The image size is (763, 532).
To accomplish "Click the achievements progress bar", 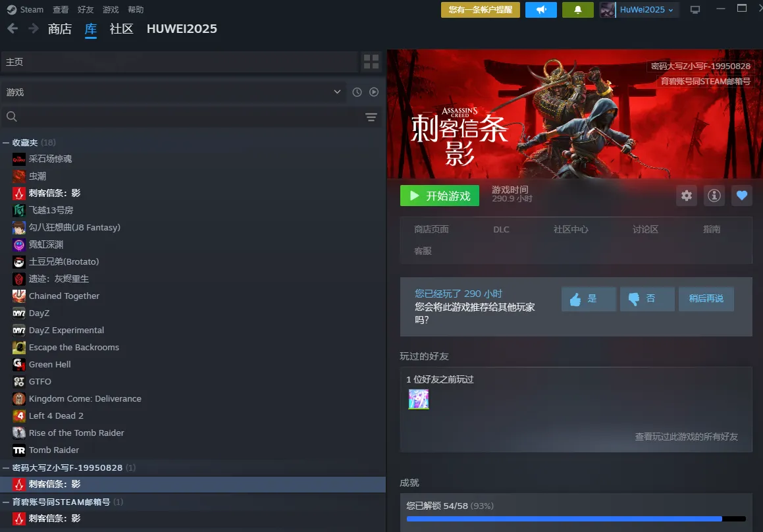I will [576, 519].
